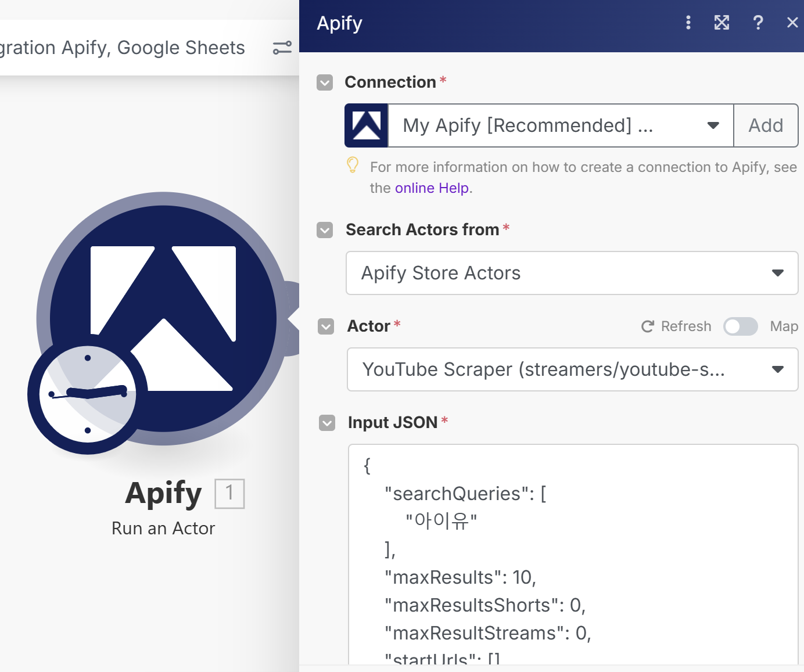Click the Apify logo beside the connection field
Viewport: 804px width, 672px height.
[366, 125]
